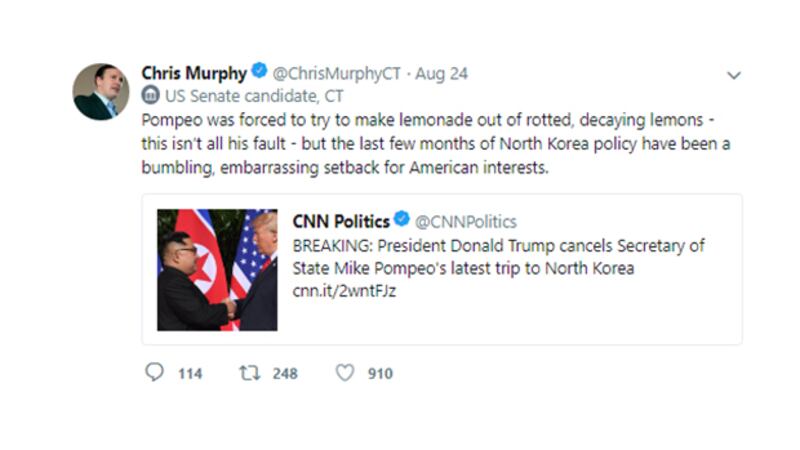Click the Chris Murphy display name
This screenshot has height=450, width=800.
[x=194, y=73]
